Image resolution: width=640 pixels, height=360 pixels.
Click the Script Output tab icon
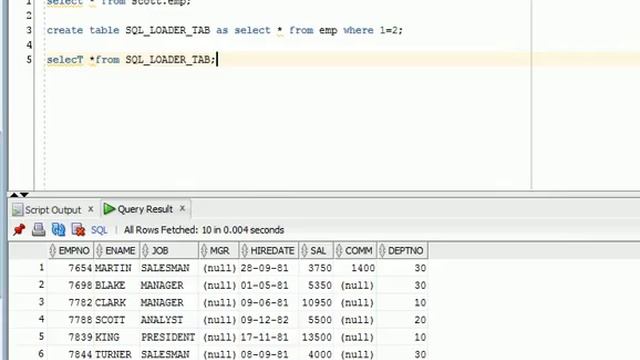click(18, 210)
